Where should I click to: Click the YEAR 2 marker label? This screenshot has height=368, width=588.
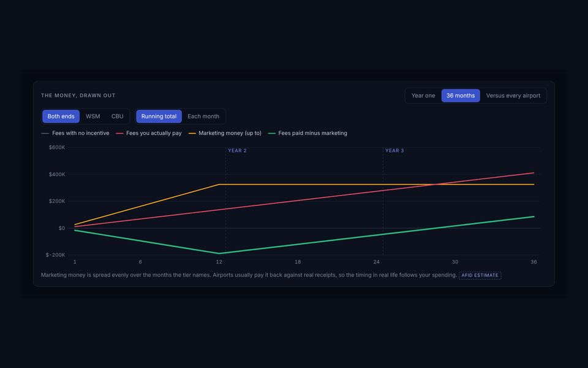pos(238,151)
